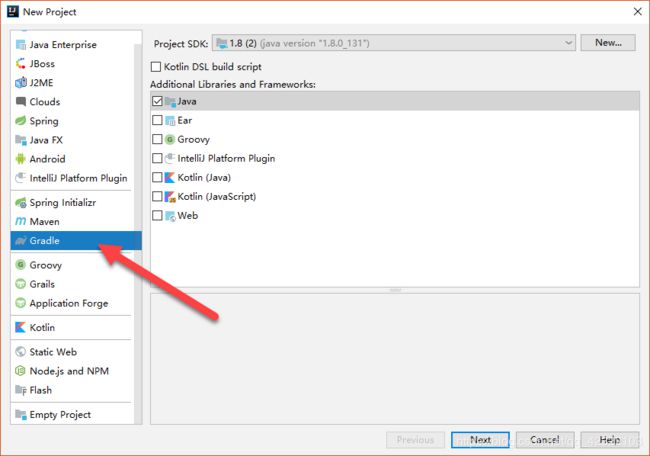650x456 pixels.
Task: Check the Ear framework checkbox
Action: point(157,120)
